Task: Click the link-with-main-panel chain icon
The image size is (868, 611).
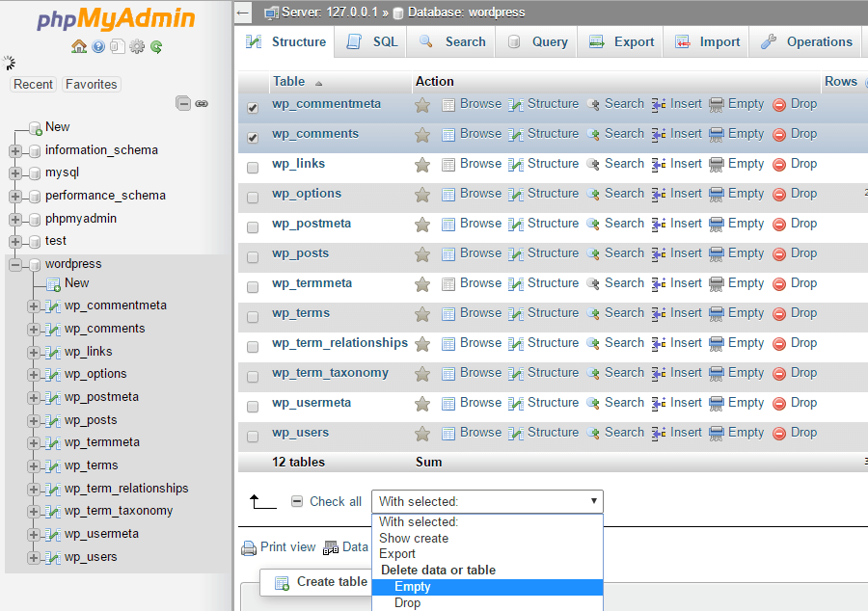Action: tap(202, 103)
